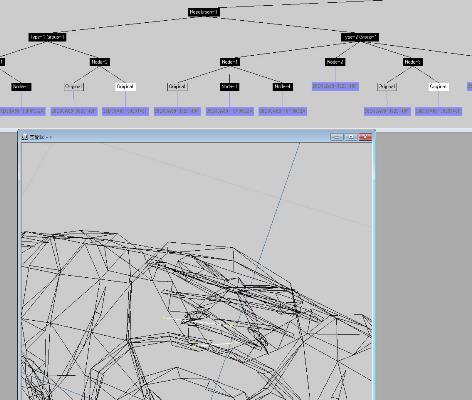Screen dimensions: 472x400
Task: Click Node-2 directly above single blue label
Action: click(335, 62)
